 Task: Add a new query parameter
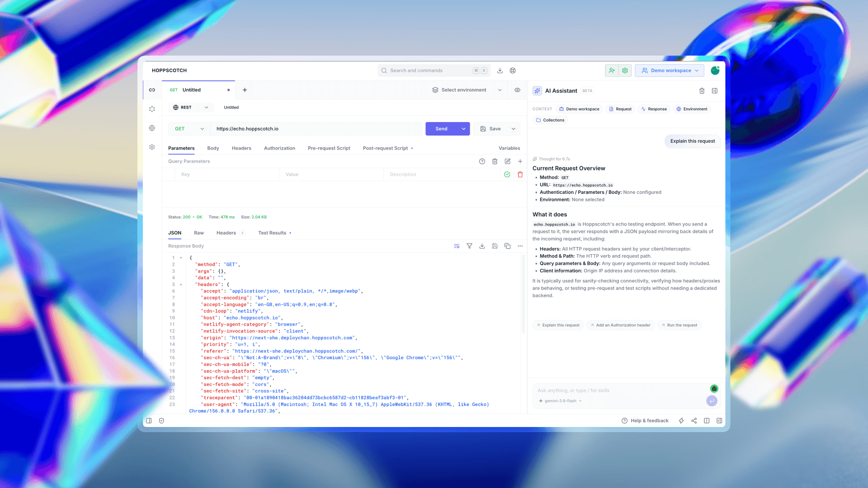click(x=520, y=161)
